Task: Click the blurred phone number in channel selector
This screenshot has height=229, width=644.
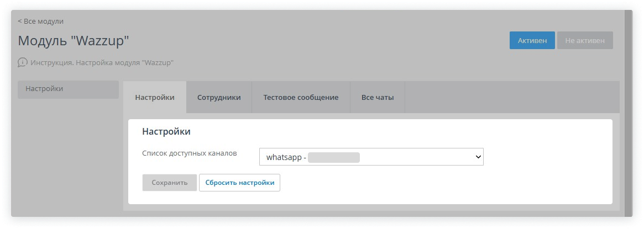Action: coord(334,157)
